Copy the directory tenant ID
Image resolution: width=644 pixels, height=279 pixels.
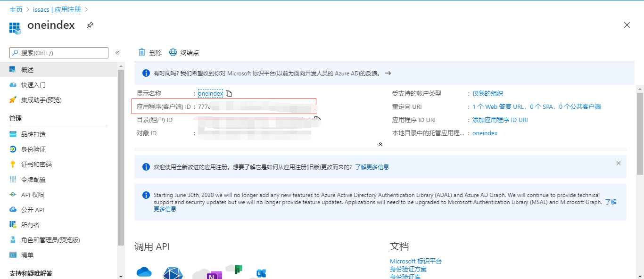click(x=318, y=119)
